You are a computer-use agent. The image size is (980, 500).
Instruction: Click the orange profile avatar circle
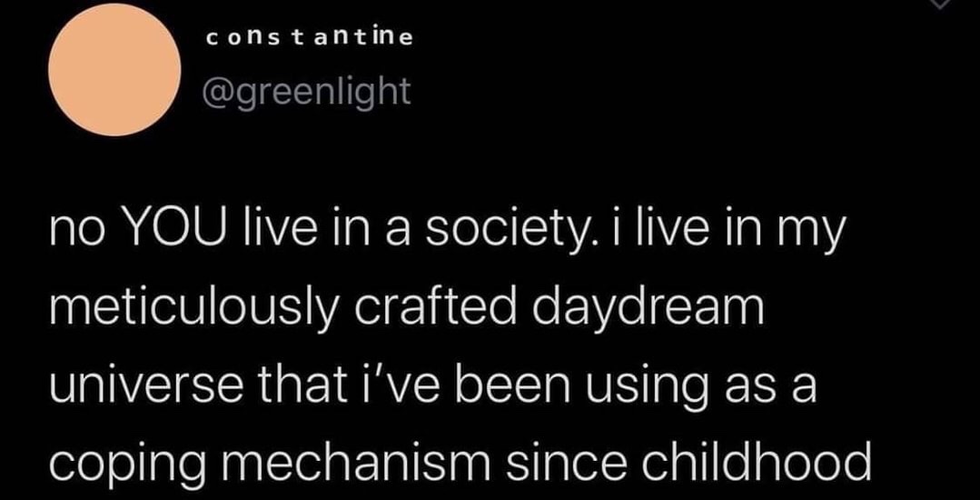114,71
